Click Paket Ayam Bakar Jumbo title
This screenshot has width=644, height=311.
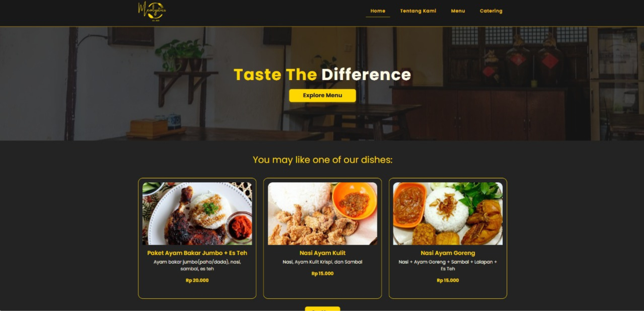(x=197, y=253)
